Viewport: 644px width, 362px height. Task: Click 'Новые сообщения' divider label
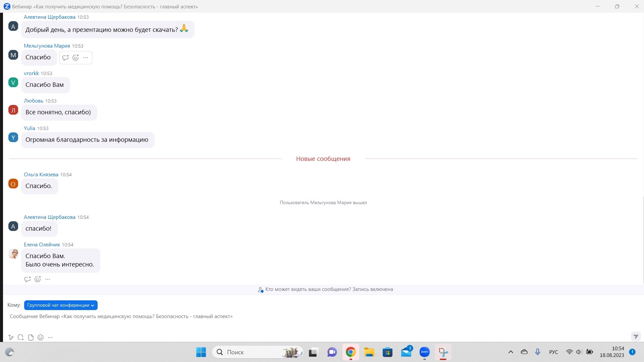(x=323, y=159)
